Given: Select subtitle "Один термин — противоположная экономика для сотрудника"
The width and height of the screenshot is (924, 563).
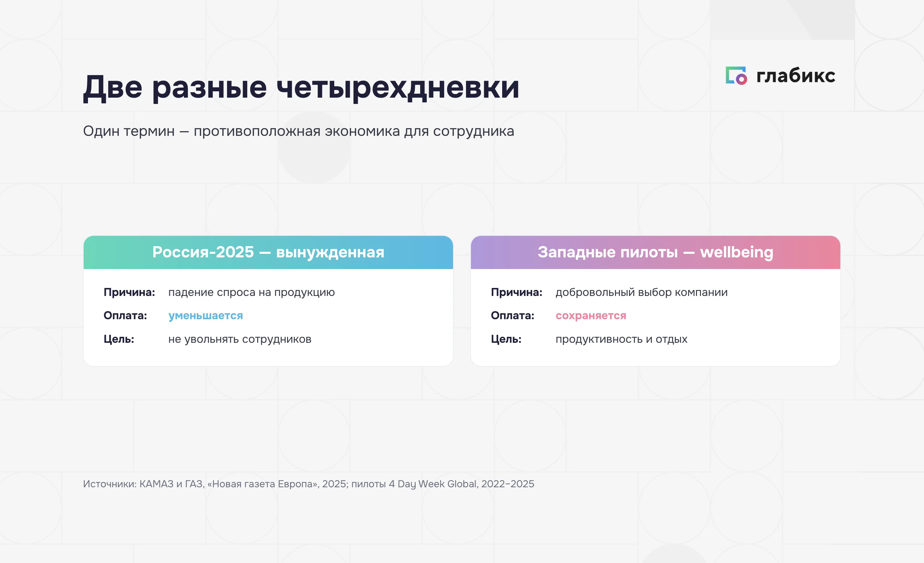Looking at the screenshot, I should point(298,131).
